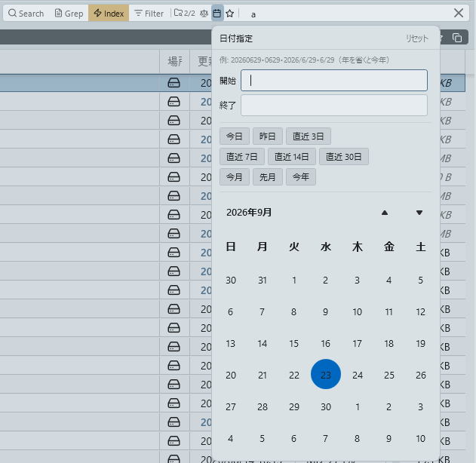Click the search text field containing 'a'

coord(346,14)
